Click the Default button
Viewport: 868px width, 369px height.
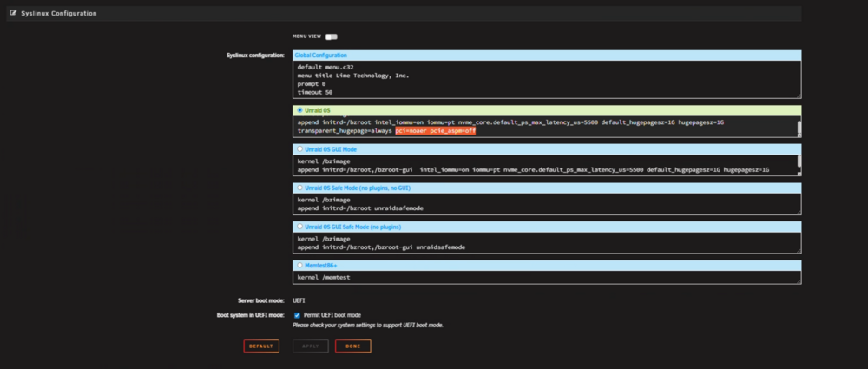point(261,346)
